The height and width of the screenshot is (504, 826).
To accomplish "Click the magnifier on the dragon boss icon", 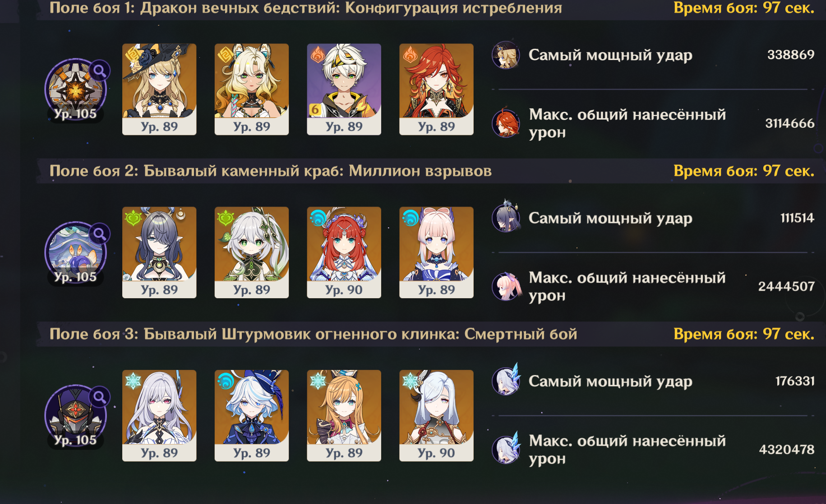I will [x=100, y=71].
